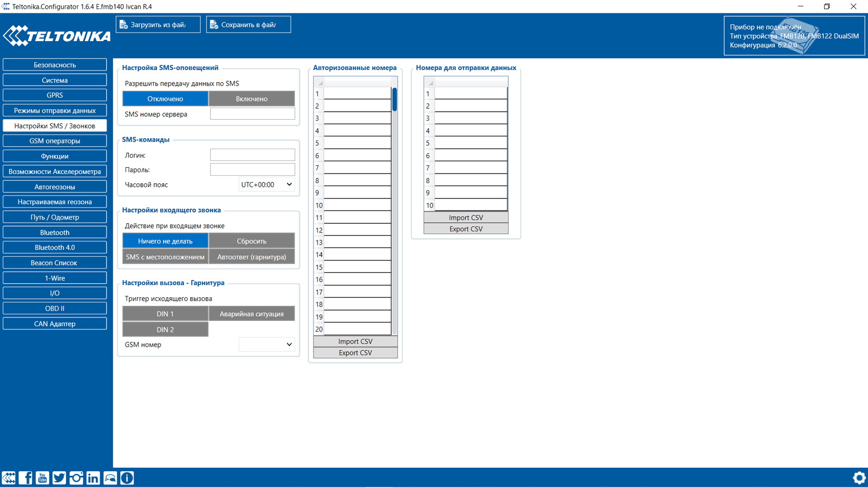Viewport: 868px width, 488px height.
Task: Open the Teltonika website icon in footer
Action: click(x=9, y=478)
